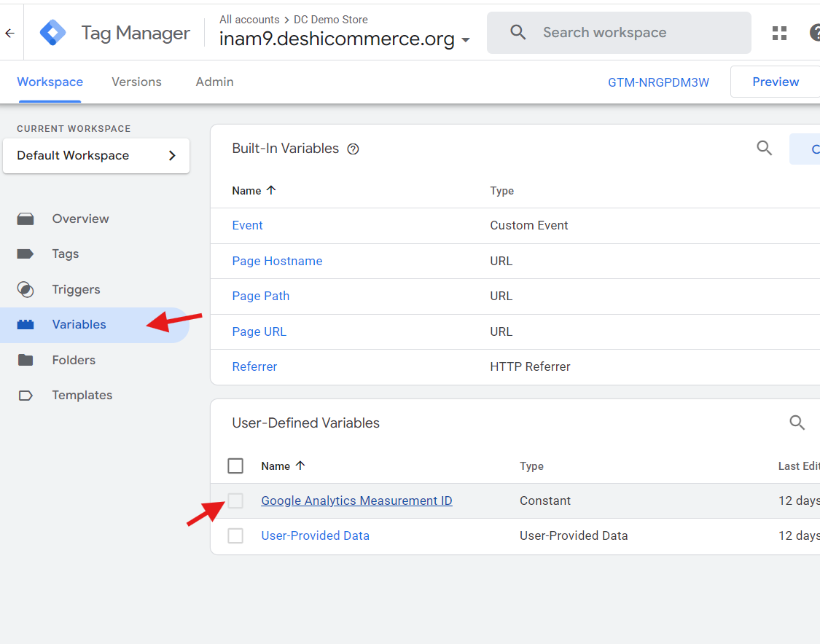The width and height of the screenshot is (820, 644).
Task: Click inam9.deshicommerce.org container name
Action: click(337, 39)
